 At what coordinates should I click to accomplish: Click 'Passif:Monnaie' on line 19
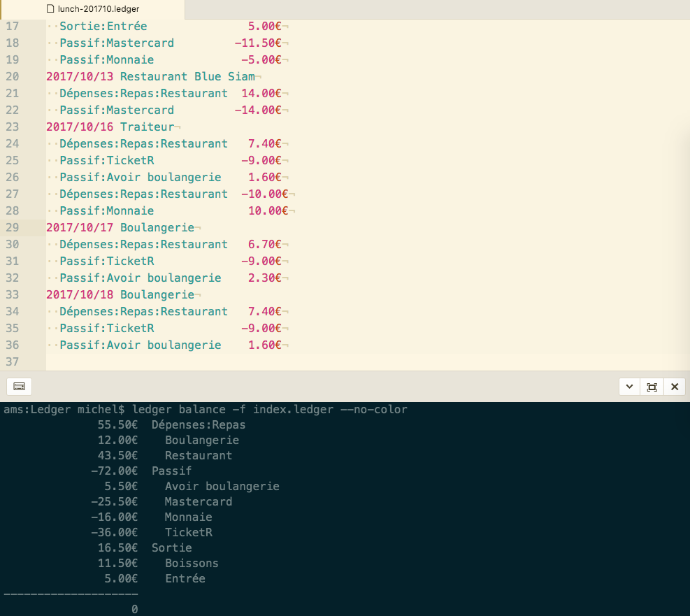point(107,59)
